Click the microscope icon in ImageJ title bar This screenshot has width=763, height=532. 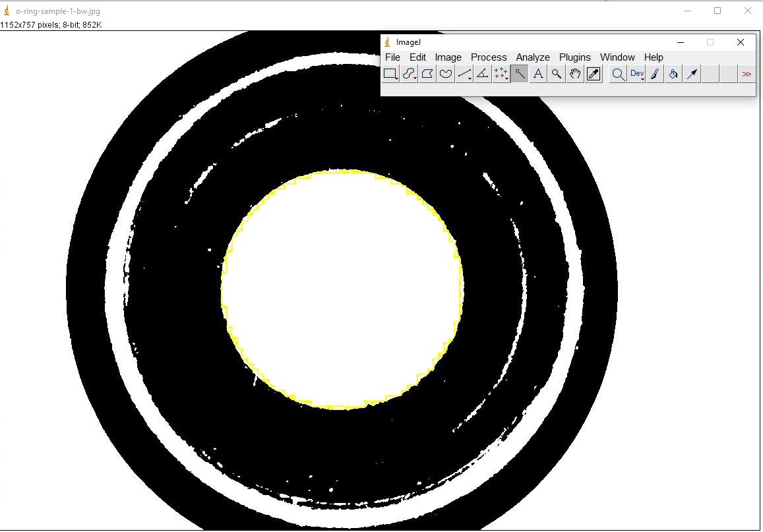[387, 42]
